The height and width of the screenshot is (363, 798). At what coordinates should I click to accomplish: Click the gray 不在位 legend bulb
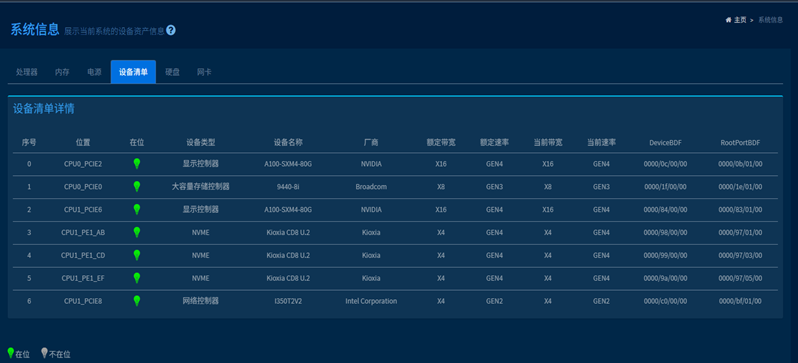(x=45, y=353)
